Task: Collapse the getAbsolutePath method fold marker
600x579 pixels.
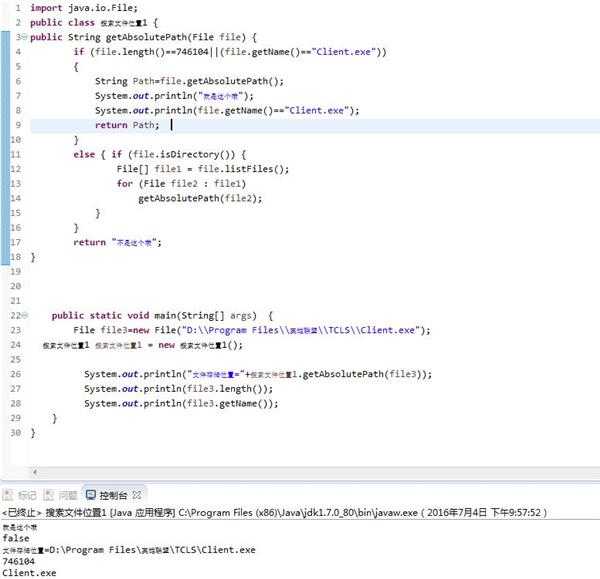Action: pyautogui.click(x=24, y=37)
